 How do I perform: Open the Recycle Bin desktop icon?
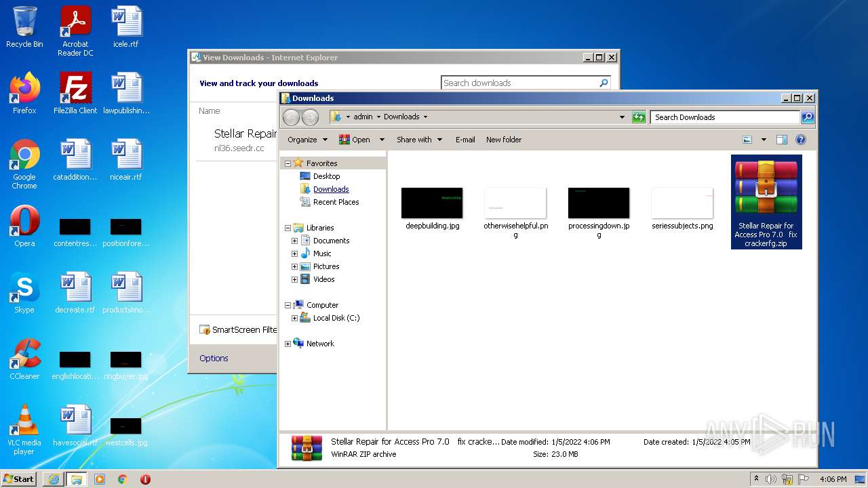tap(24, 27)
